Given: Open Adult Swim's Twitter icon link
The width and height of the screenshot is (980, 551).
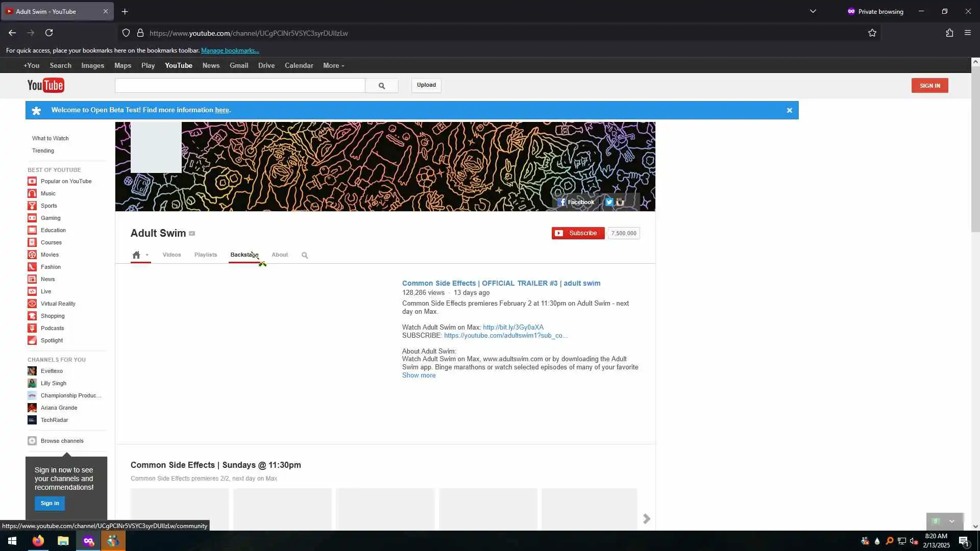Looking at the screenshot, I should pyautogui.click(x=609, y=202).
